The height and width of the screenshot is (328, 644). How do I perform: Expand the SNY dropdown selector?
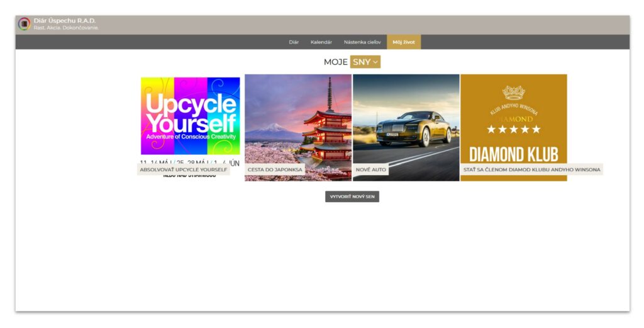pyautogui.click(x=365, y=62)
